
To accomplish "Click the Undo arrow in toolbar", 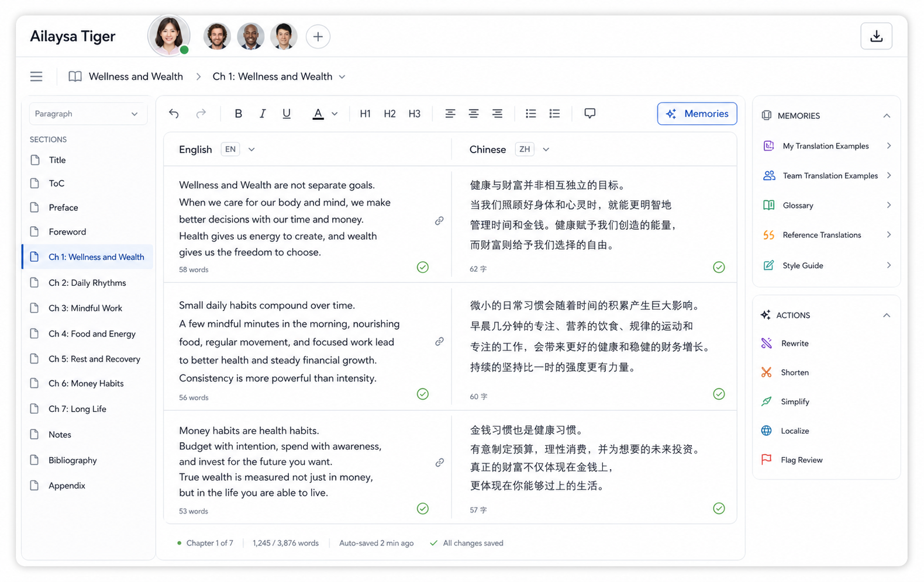I will (174, 113).
